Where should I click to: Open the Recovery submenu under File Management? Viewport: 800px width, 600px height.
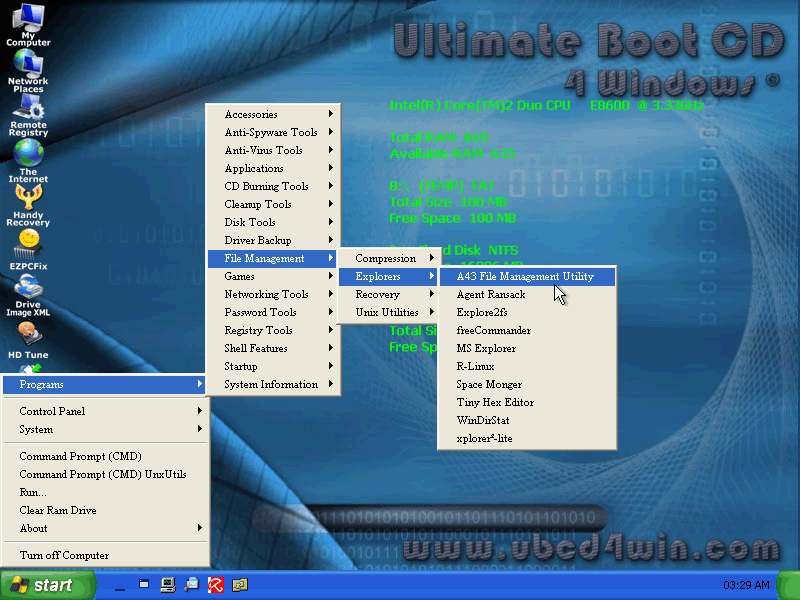click(x=388, y=294)
